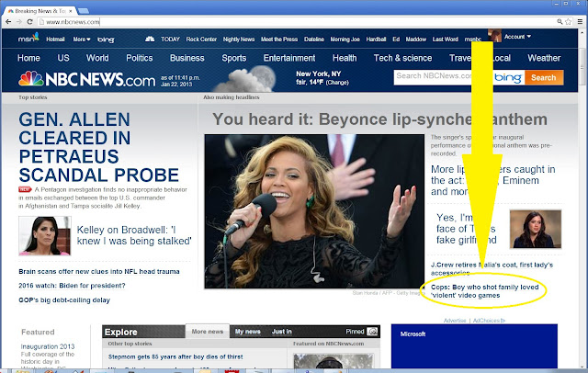Click the fake girlfriend story thumbnail
Image resolution: width=588 pixels, height=373 pixels.
point(536,229)
